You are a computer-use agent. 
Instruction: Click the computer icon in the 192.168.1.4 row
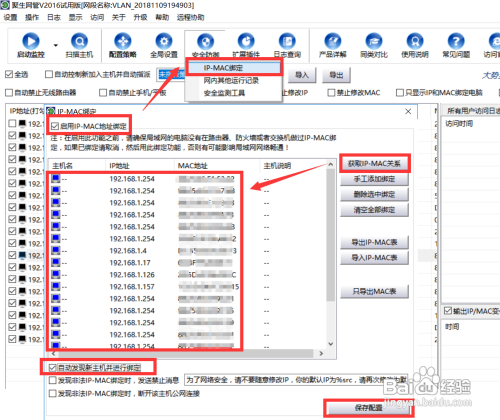[x=56, y=250]
